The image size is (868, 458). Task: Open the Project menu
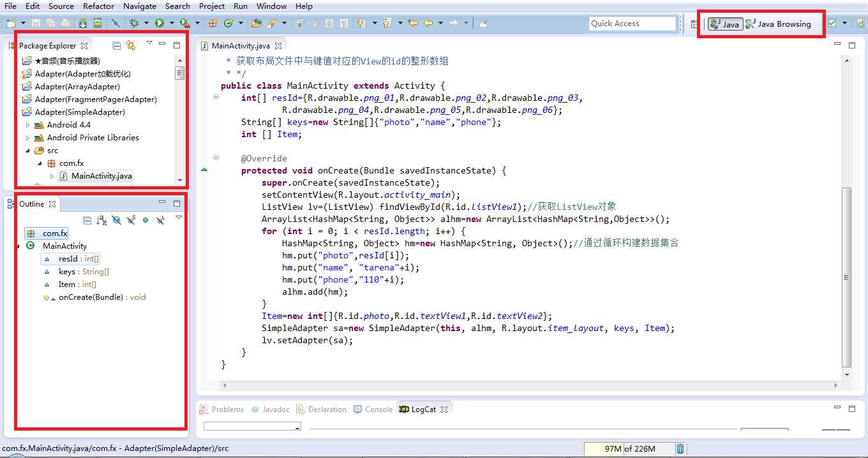[x=212, y=6]
